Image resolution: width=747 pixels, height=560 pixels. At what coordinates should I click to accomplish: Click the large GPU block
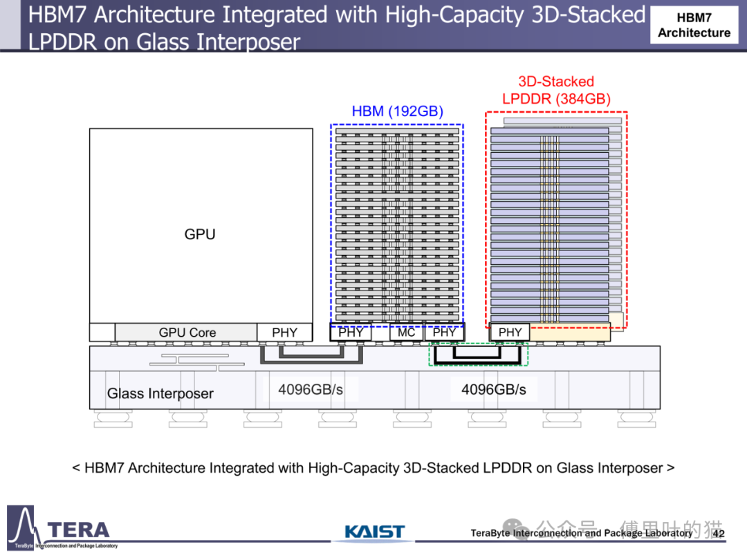coord(201,225)
